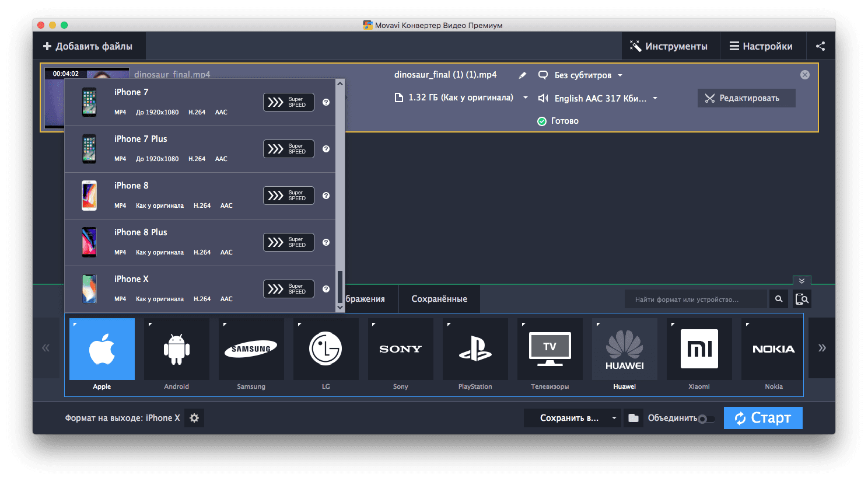Show next device categories
The width and height of the screenshot is (868, 481).
[822, 348]
